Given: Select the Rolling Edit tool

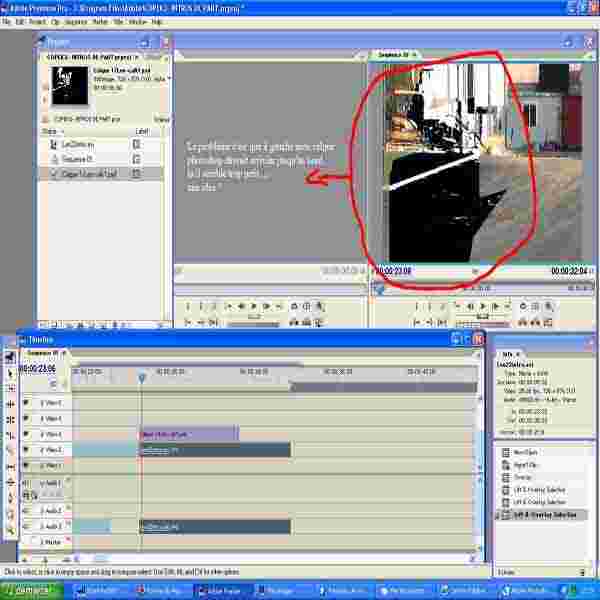Looking at the screenshot, I should 10,420.
